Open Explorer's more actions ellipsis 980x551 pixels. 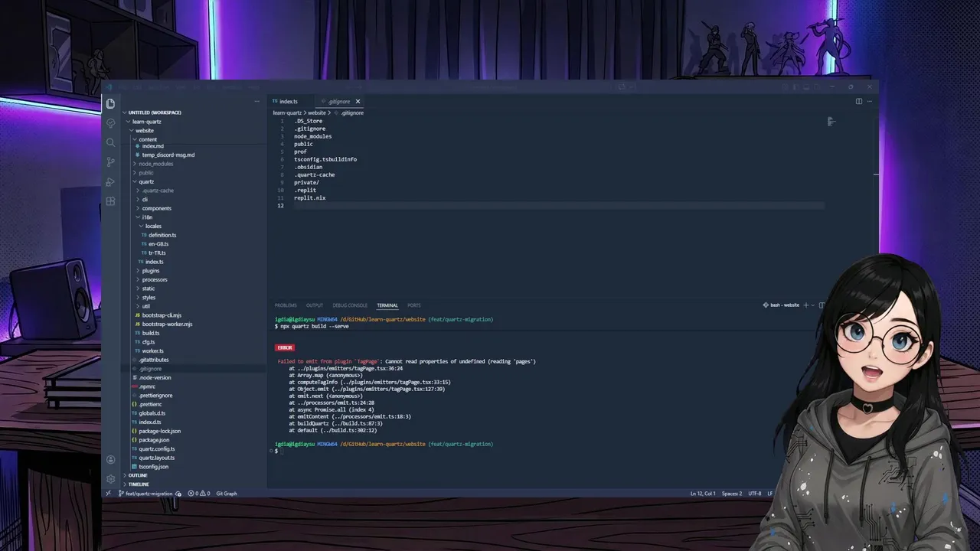pyautogui.click(x=256, y=101)
